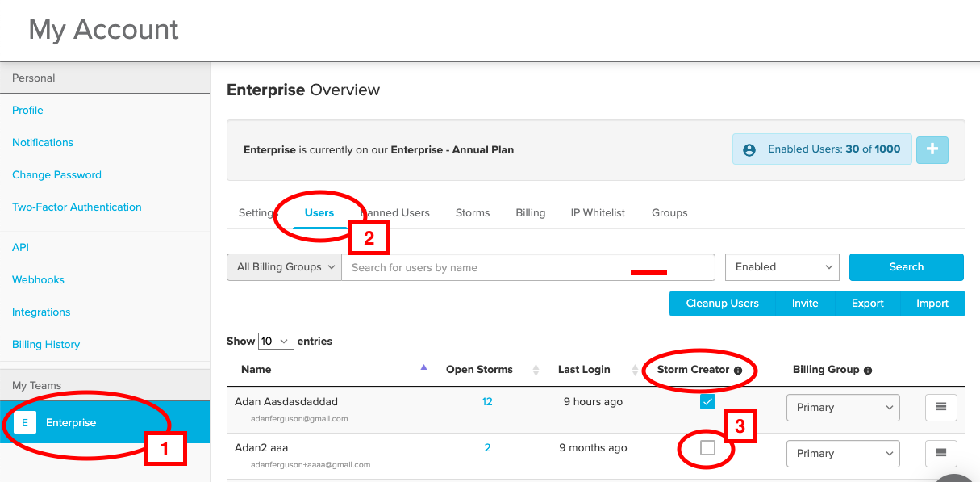Switch to the Storms tab
The height and width of the screenshot is (482, 980).
click(473, 212)
